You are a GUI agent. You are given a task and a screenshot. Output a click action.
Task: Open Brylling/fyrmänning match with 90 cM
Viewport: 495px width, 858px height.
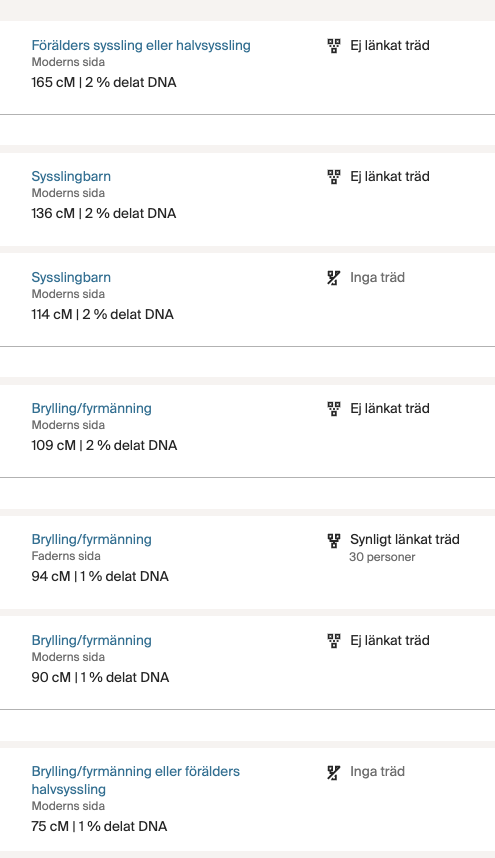tap(91, 640)
